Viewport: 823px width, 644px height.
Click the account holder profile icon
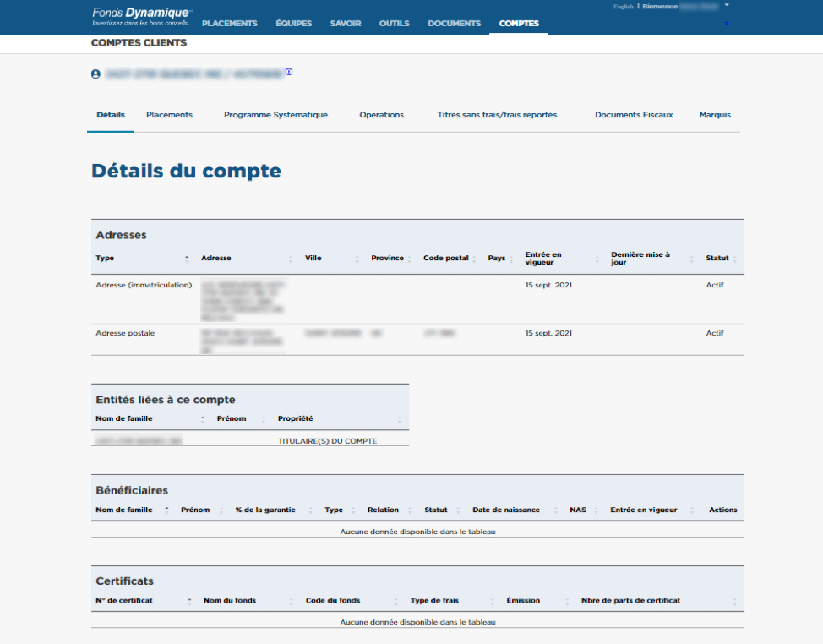pyautogui.click(x=95, y=74)
